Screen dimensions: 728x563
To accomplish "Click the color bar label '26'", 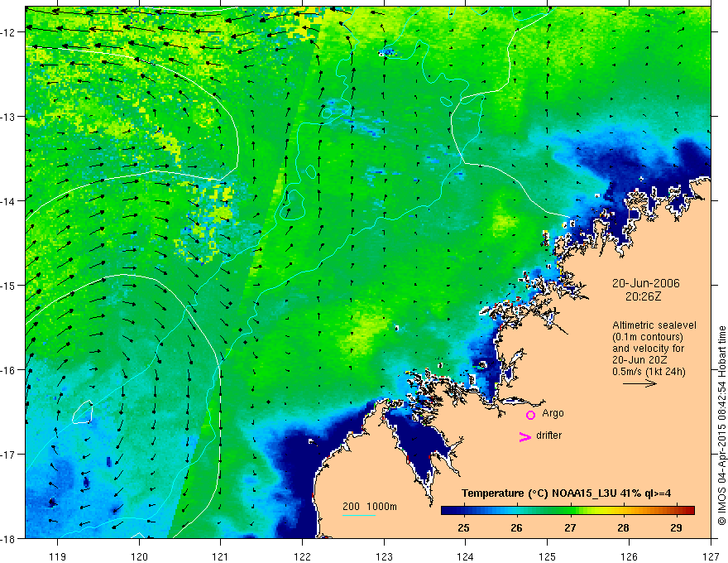I will pyautogui.click(x=516, y=528).
